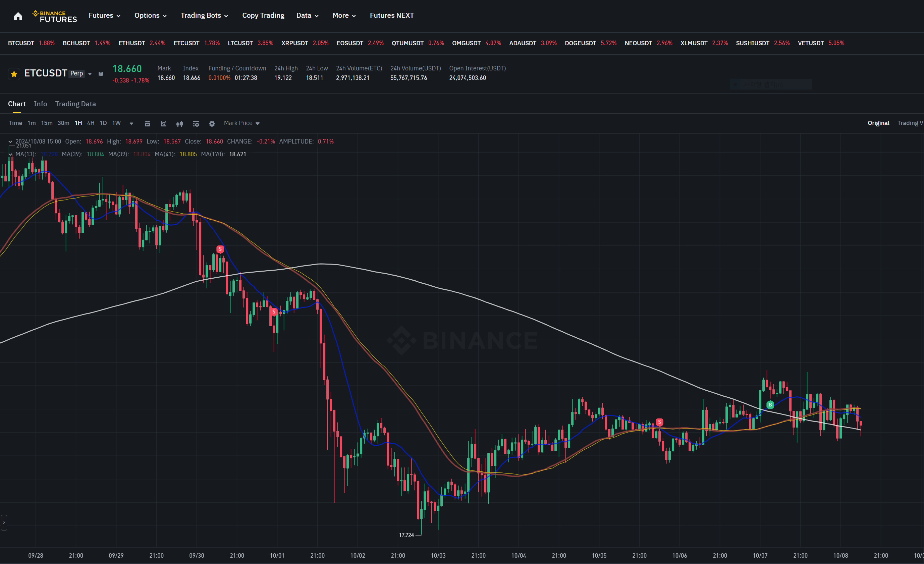The width and height of the screenshot is (924, 564).
Task: Click the Index price link
Action: [x=191, y=68]
